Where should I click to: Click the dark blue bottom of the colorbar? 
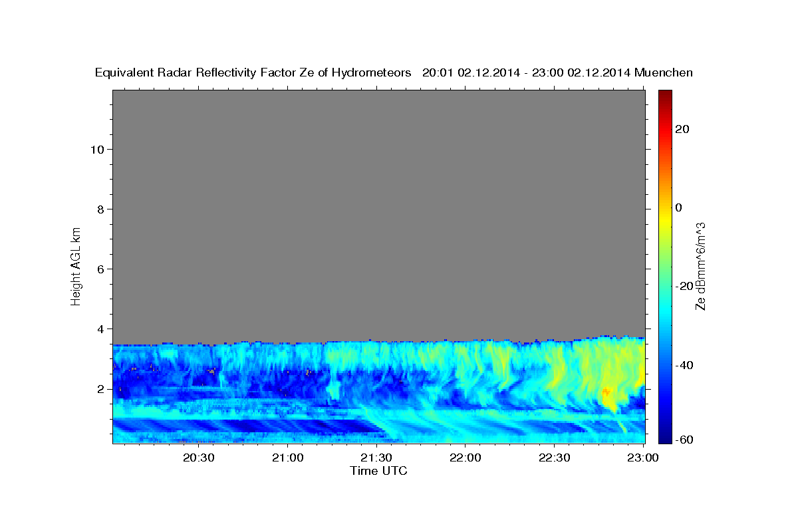pyautogui.click(x=664, y=436)
